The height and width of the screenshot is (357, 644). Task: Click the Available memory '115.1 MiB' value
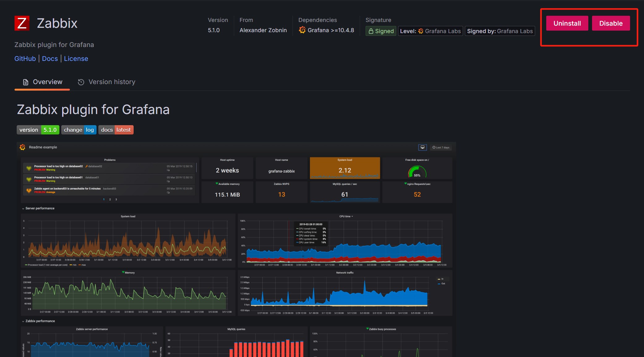[227, 195]
